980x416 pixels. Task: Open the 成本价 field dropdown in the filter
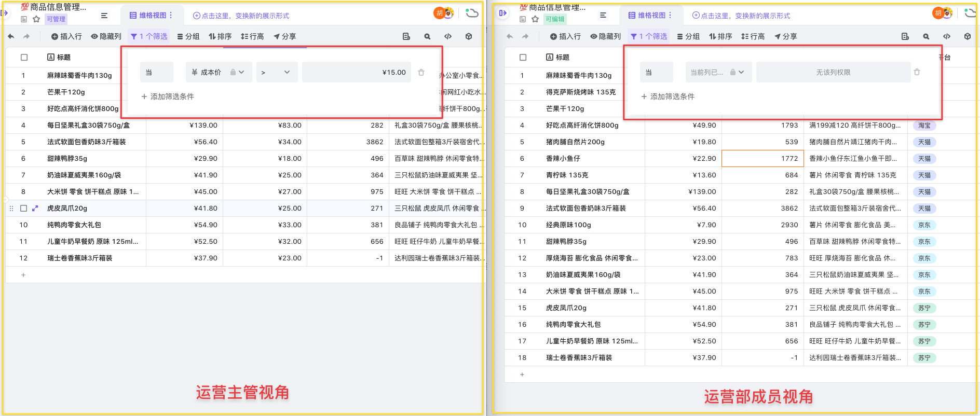(219, 73)
